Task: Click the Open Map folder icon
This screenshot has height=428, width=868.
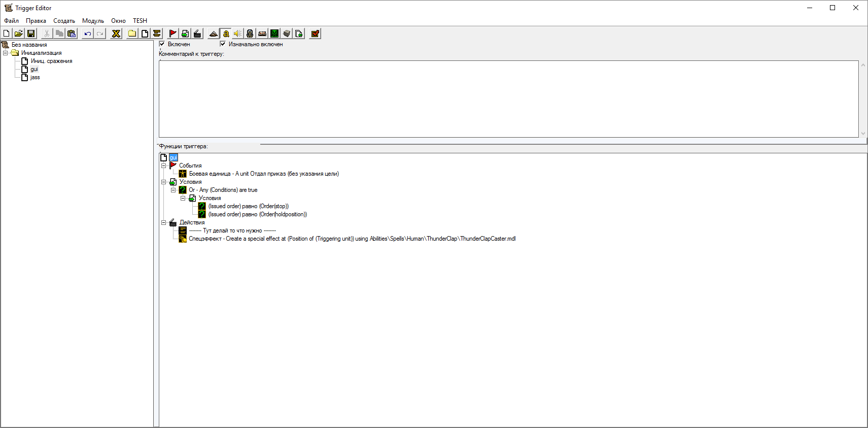Action: tap(19, 34)
